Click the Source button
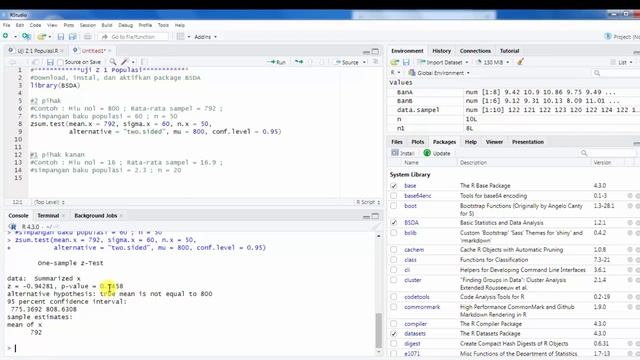The width and height of the screenshot is (640, 360). point(347,62)
